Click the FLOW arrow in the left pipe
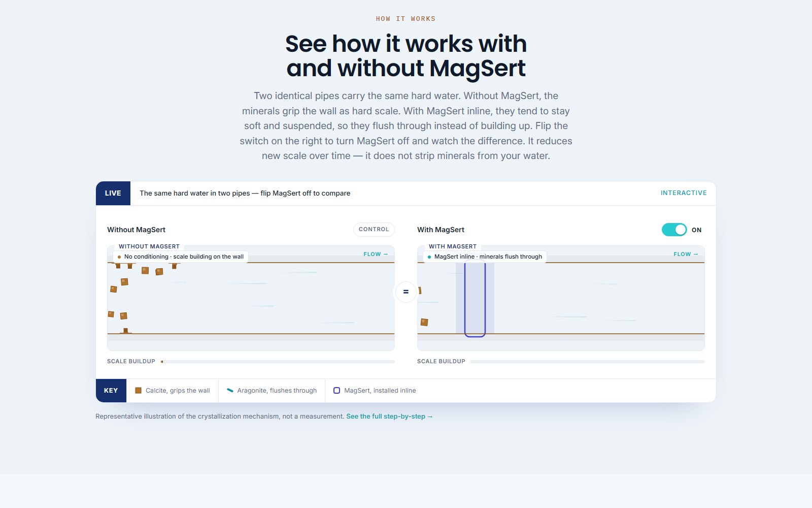 pyautogui.click(x=376, y=254)
